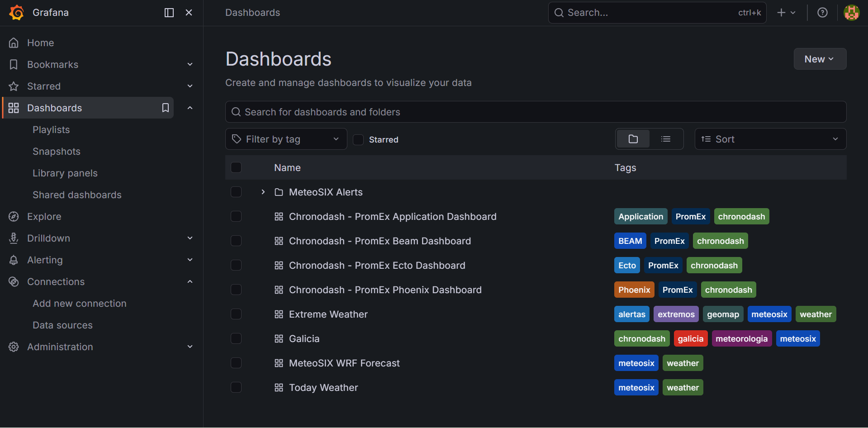This screenshot has width=868, height=428.
Task: Check the PromEx Application Dashboard row checkbox
Action: (x=236, y=216)
